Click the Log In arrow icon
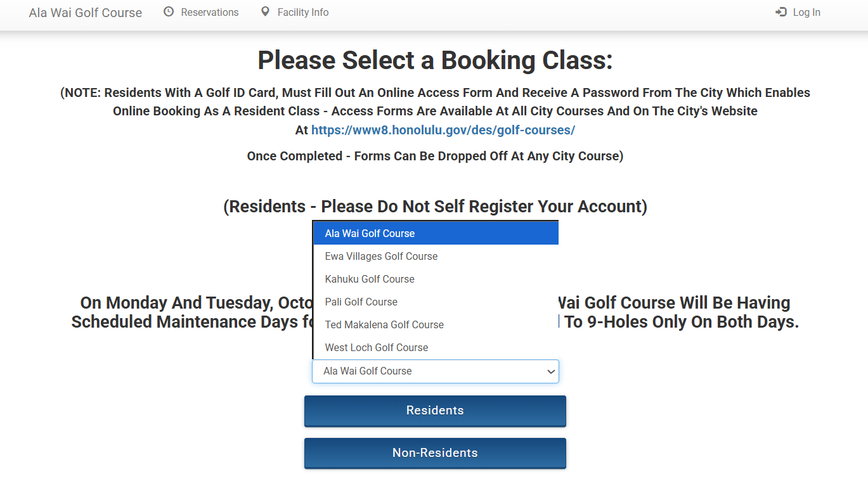The width and height of the screenshot is (868, 481). [x=781, y=12]
